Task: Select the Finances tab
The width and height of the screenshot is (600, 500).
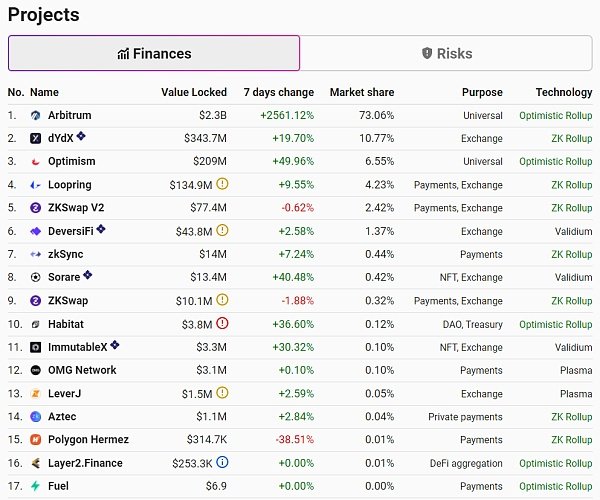Action: pyautogui.click(x=154, y=53)
